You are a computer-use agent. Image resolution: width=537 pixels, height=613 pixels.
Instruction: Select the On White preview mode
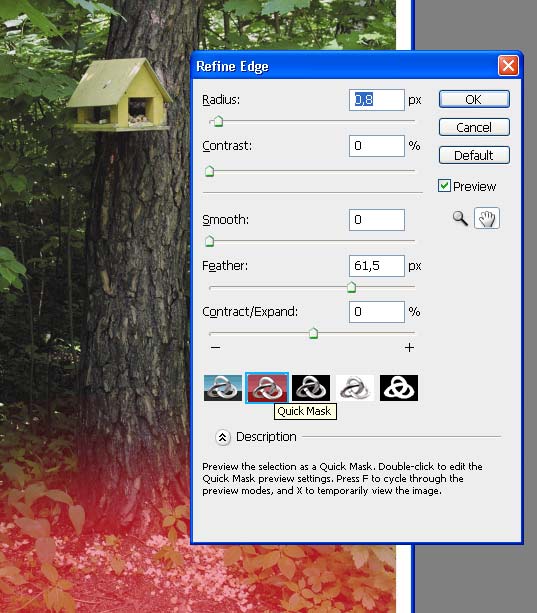click(x=355, y=388)
